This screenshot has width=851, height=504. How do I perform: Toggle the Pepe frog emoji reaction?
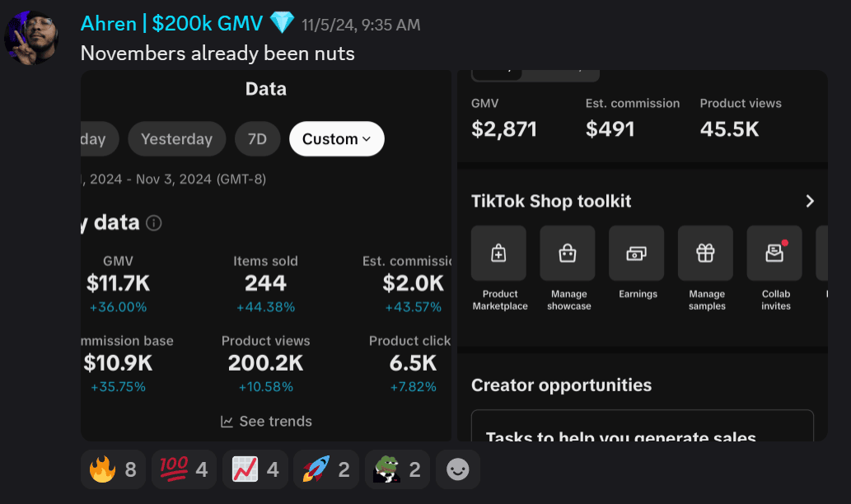point(397,469)
